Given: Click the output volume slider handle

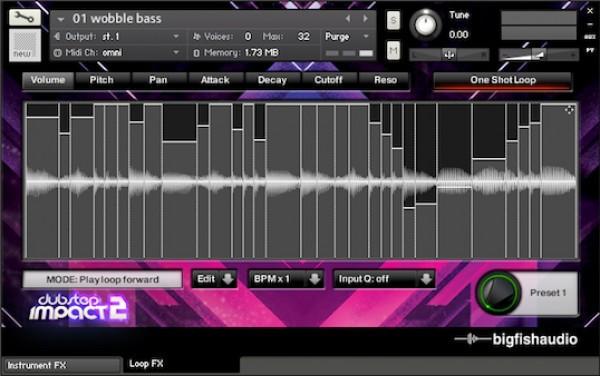Looking at the screenshot, I should click(x=539, y=55).
